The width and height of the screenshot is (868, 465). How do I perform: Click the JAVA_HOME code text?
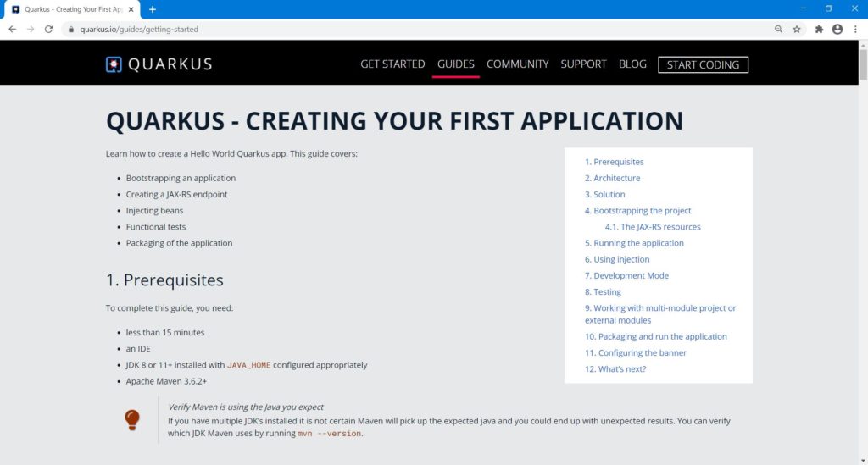(248, 365)
